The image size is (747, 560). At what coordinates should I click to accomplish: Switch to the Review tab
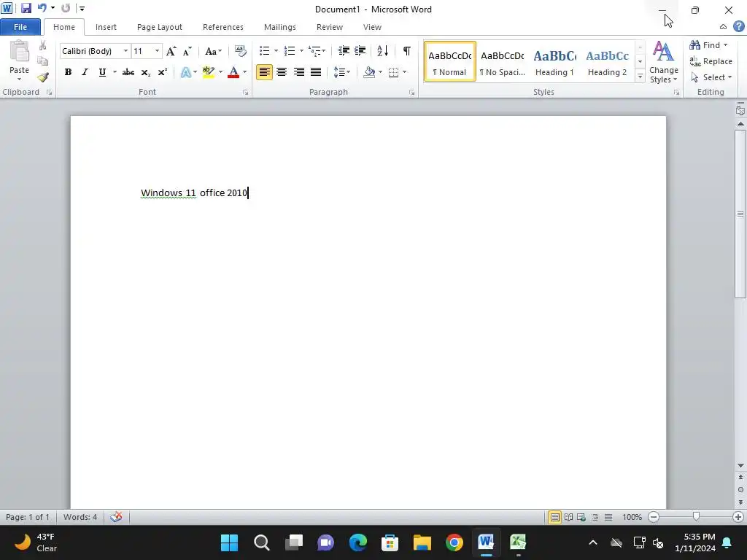pos(330,27)
